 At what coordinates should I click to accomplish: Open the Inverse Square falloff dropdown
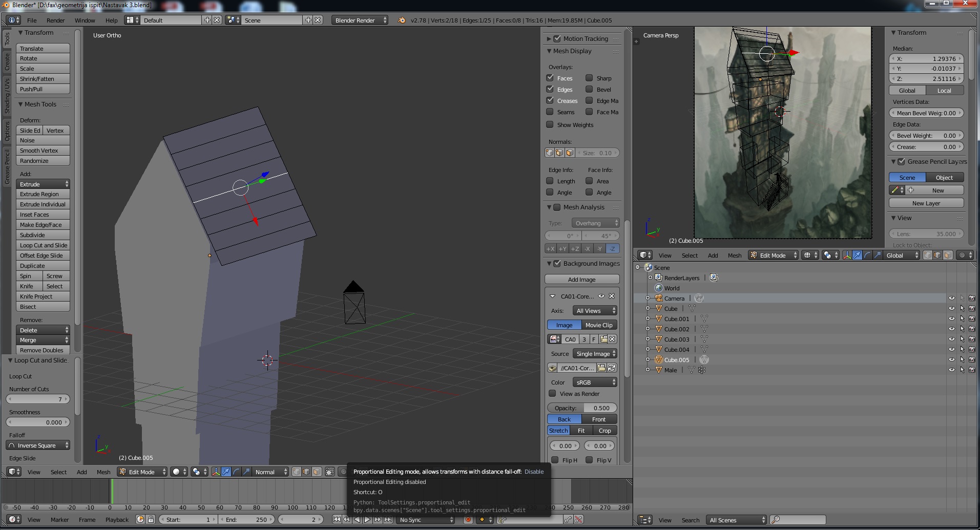click(x=38, y=445)
